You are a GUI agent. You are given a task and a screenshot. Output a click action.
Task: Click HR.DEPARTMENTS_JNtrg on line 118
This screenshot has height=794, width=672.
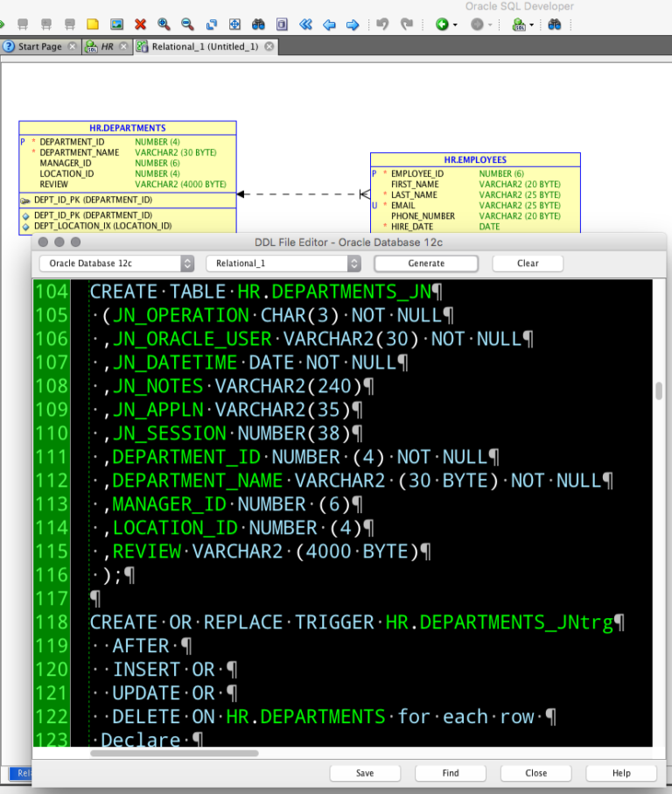[x=500, y=622]
